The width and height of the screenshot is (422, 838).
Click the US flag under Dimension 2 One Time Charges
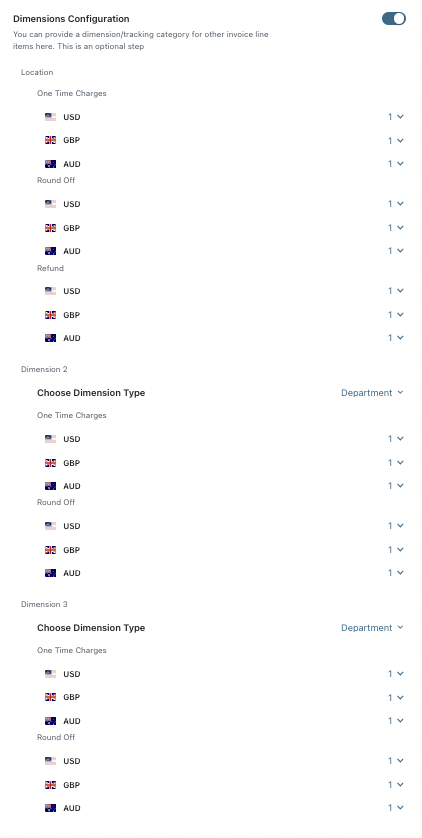[x=50, y=439]
